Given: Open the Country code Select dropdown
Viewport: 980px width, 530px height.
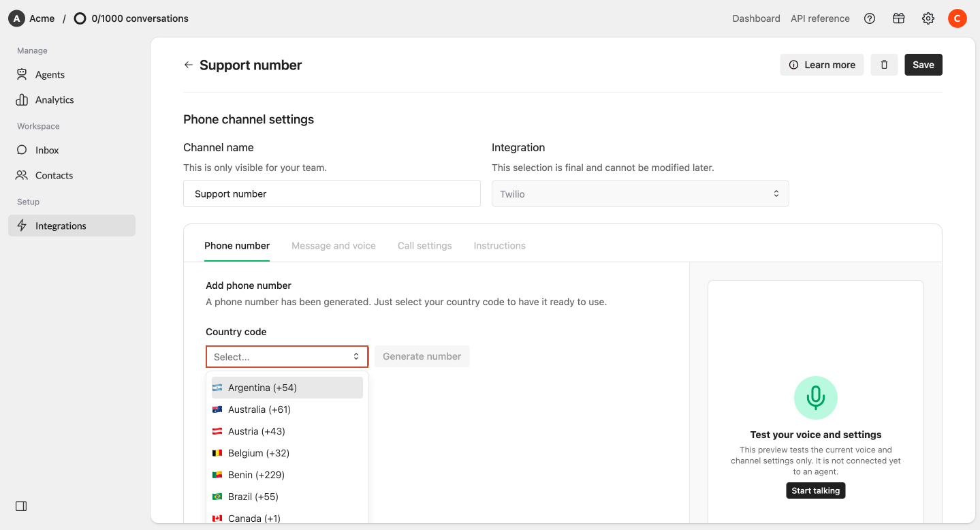Looking at the screenshot, I should tap(287, 356).
